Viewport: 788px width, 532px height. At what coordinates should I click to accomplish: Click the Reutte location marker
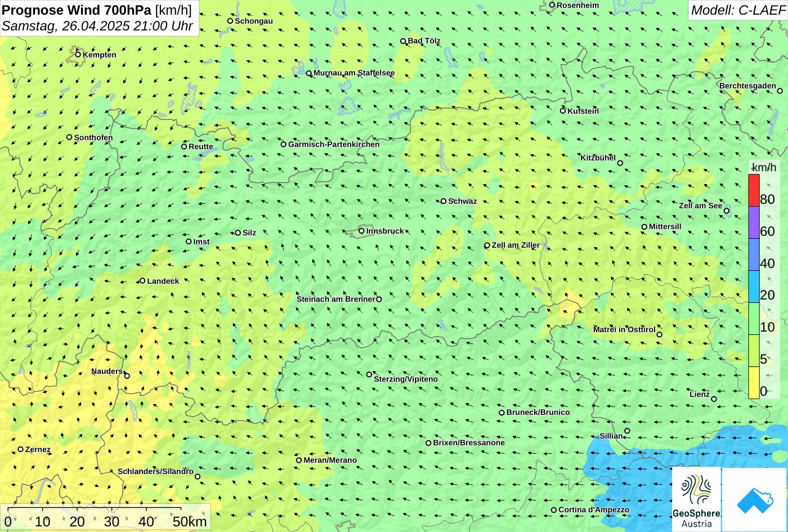point(183,146)
